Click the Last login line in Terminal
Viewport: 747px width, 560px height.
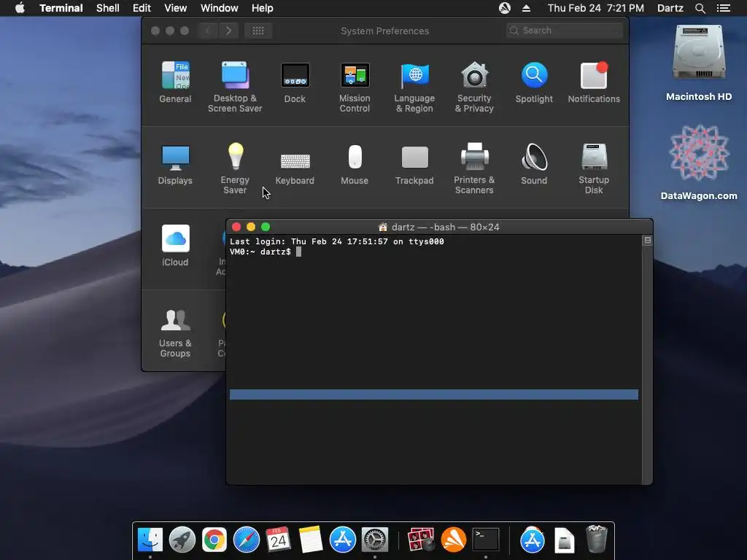coord(337,241)
